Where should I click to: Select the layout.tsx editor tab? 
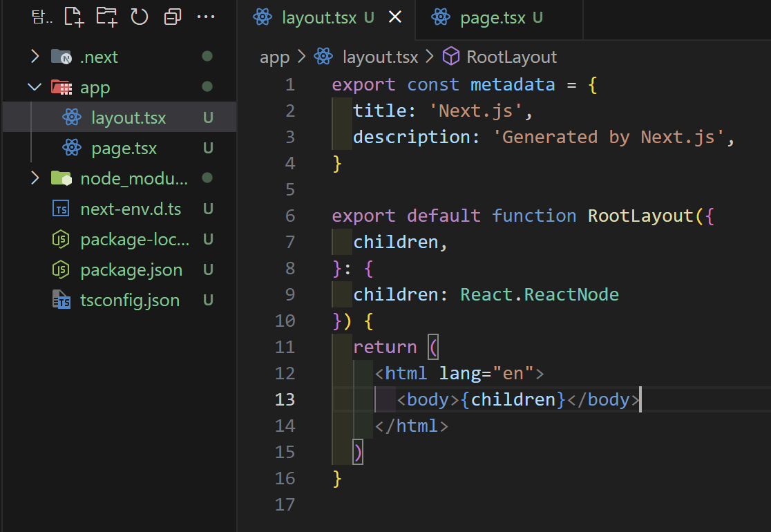pos(327,19)
